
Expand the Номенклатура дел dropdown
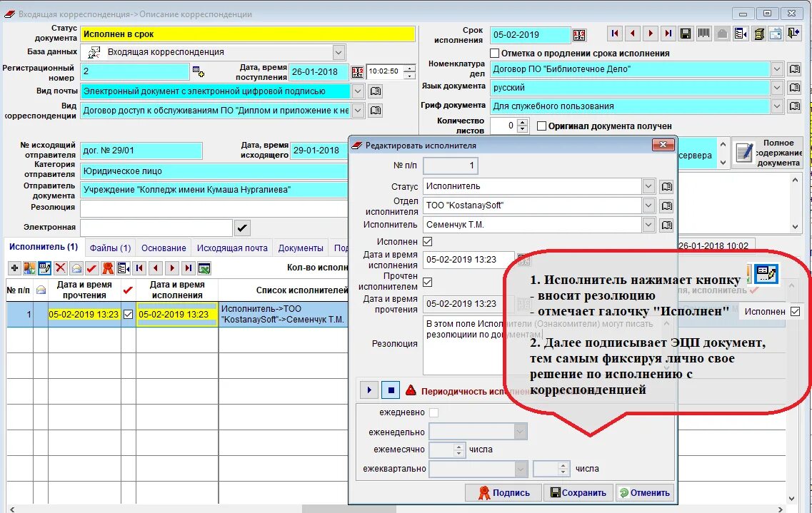click(777, 68)
